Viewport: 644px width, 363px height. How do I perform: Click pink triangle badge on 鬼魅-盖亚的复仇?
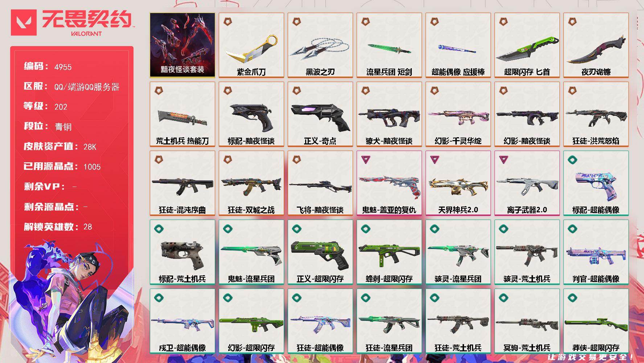[365, 159]
